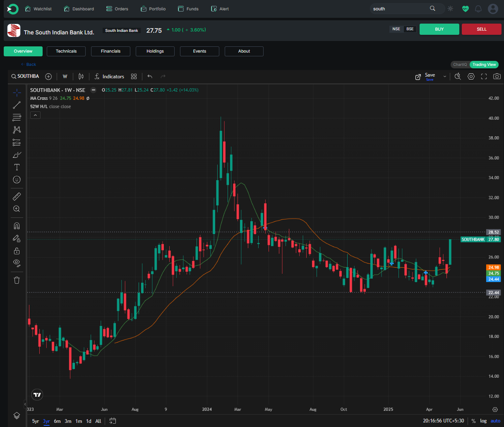504x427 pixels.
Task: Select the Trend Line drawing tool
Action: coord(17,105)
